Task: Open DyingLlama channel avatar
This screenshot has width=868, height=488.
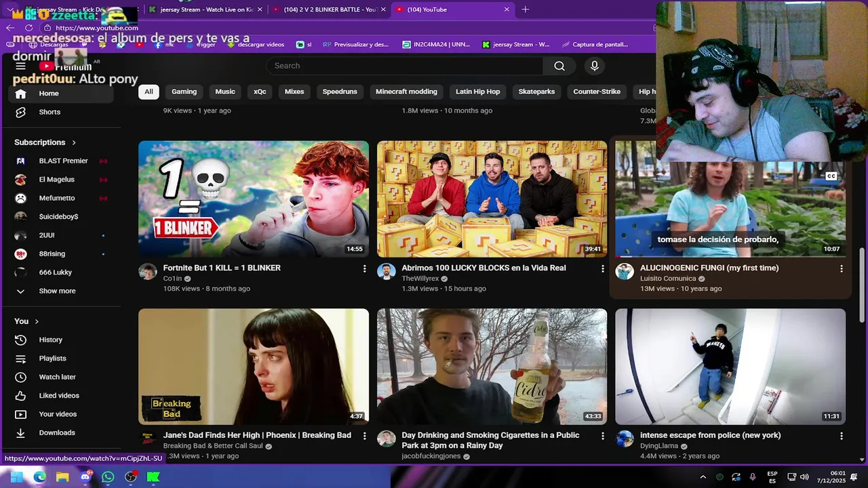Action: pos(625,439)
